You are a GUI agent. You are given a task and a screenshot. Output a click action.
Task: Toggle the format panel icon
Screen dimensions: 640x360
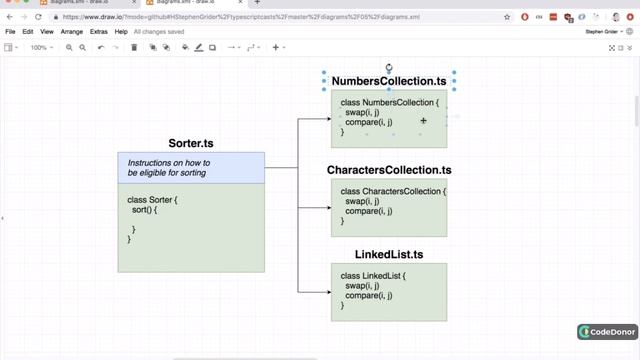coord(621,48)
